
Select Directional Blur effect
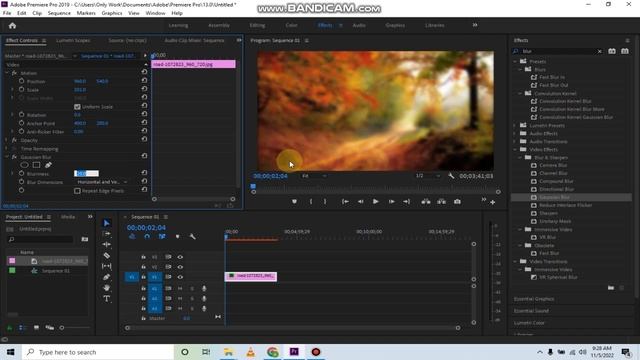pos(557,189)
